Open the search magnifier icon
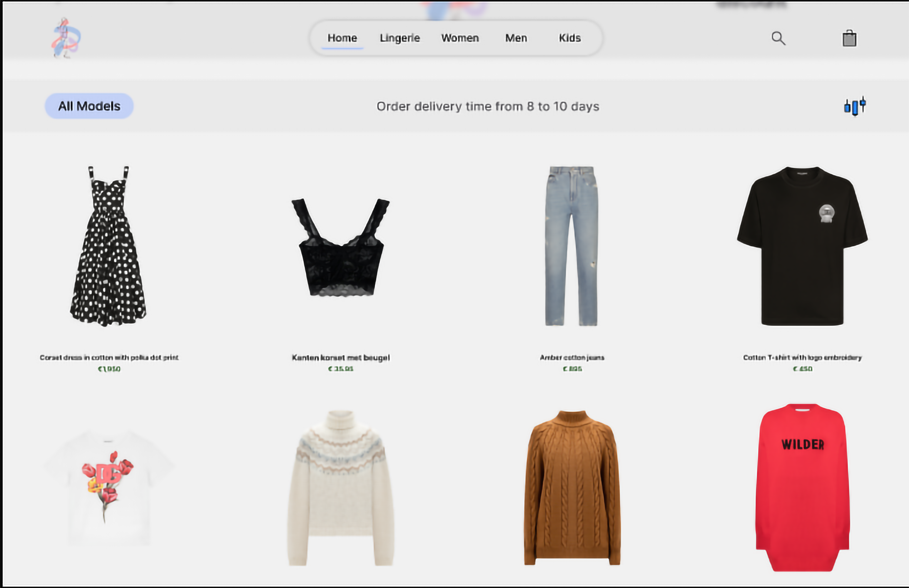The width and height of the screenshot is (909, 588). 778,38
